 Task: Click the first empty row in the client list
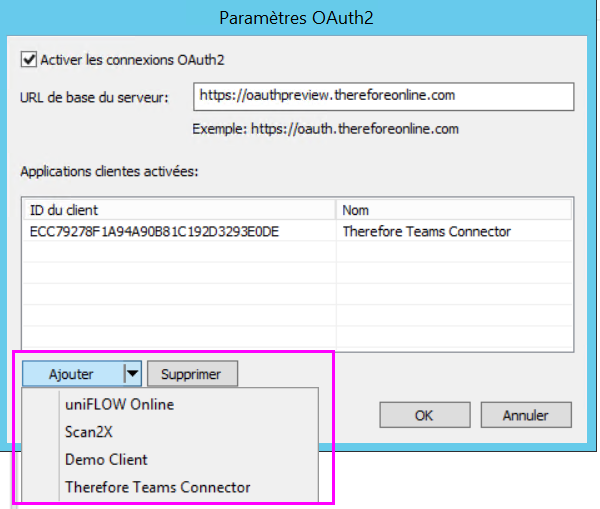pos(178,252)
